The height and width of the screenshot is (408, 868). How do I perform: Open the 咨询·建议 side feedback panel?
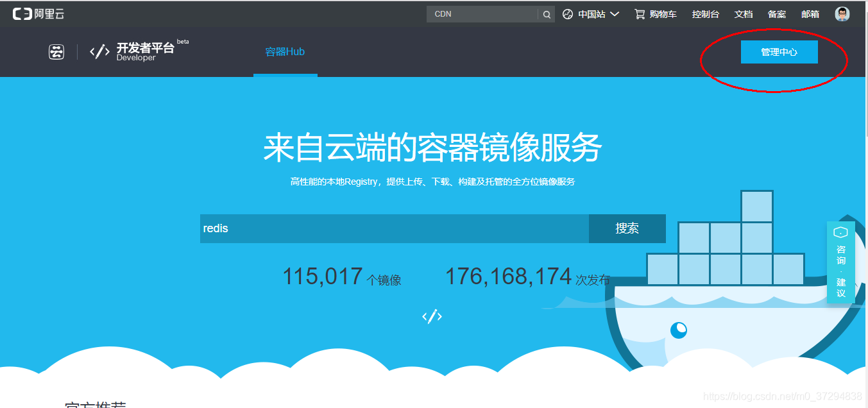840,262
